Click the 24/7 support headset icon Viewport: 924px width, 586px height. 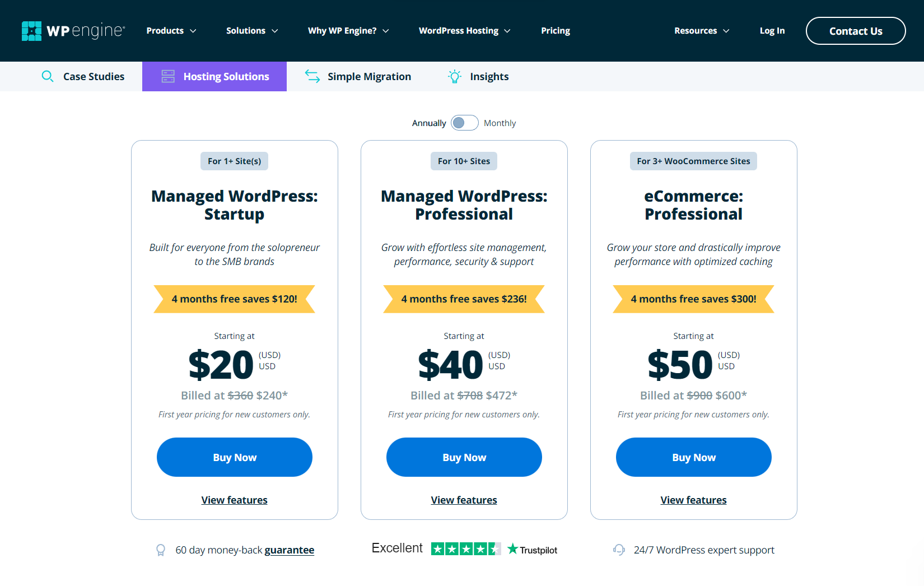pyautogui.click(x=619, y=550)
